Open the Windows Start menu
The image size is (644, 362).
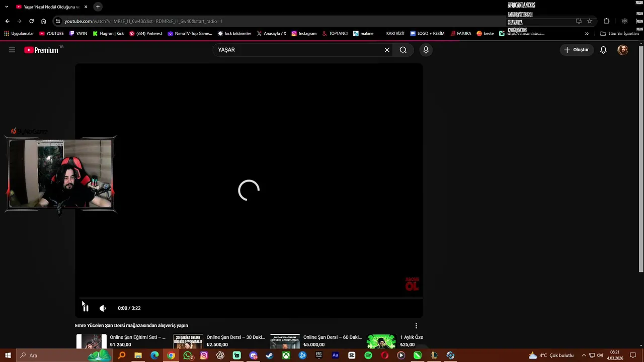(x=8, y=355)
